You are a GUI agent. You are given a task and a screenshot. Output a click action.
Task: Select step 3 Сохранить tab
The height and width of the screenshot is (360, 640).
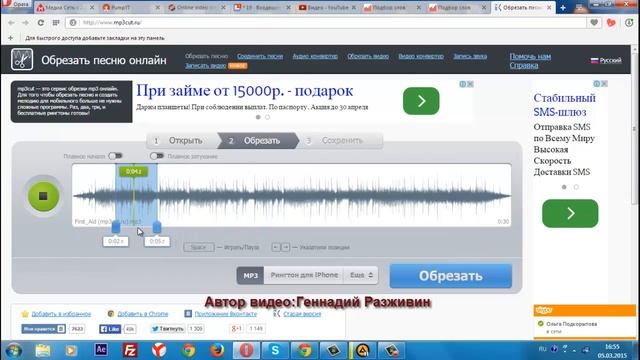tap(341, 140)
